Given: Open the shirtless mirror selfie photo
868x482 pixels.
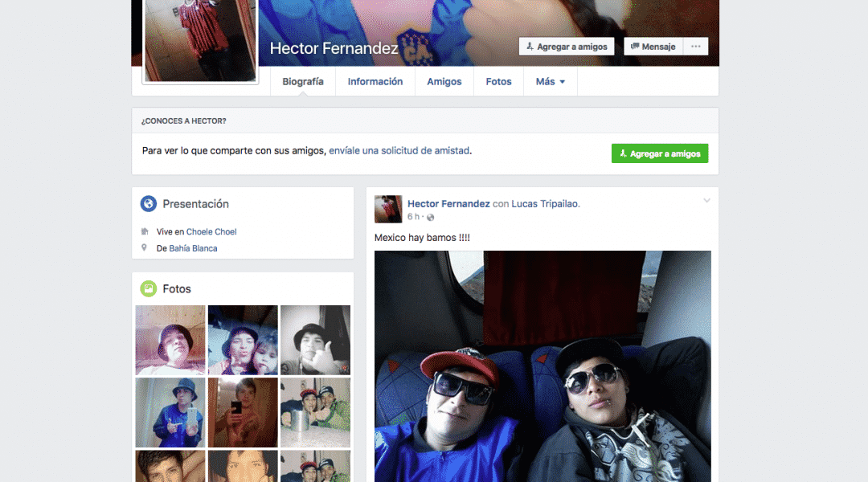Looking at the screenshot, I should point(243,412).
